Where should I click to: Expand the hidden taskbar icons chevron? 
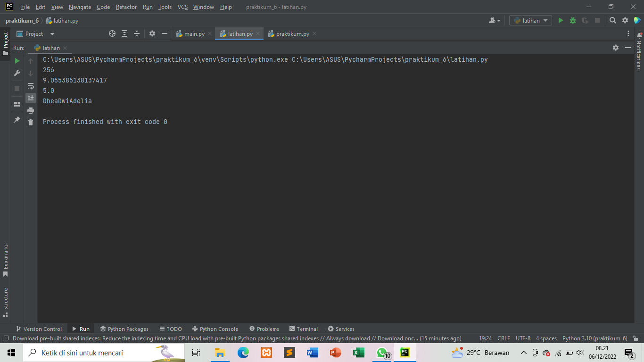[x=523, y=352]
